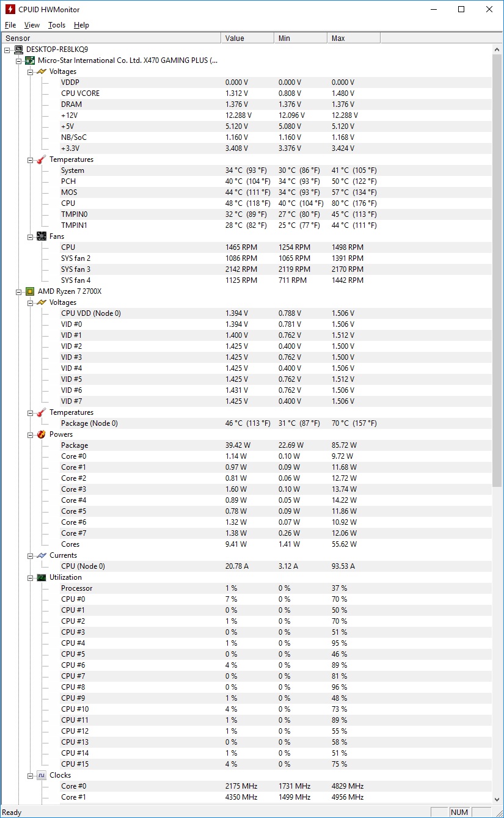This screenshot has width=504, height=818.
Task: Select the CPU (Node 0) current row
Action: [246, 566]
